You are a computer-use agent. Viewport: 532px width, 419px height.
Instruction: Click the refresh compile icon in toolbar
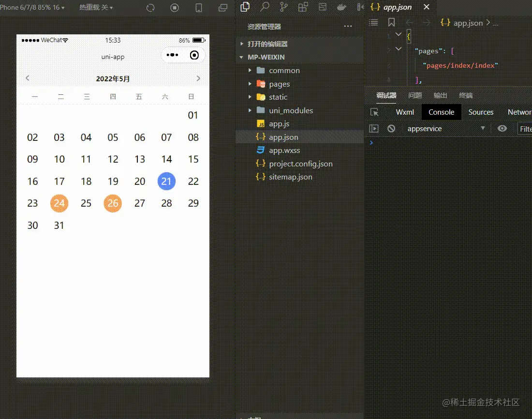[150, 7]
